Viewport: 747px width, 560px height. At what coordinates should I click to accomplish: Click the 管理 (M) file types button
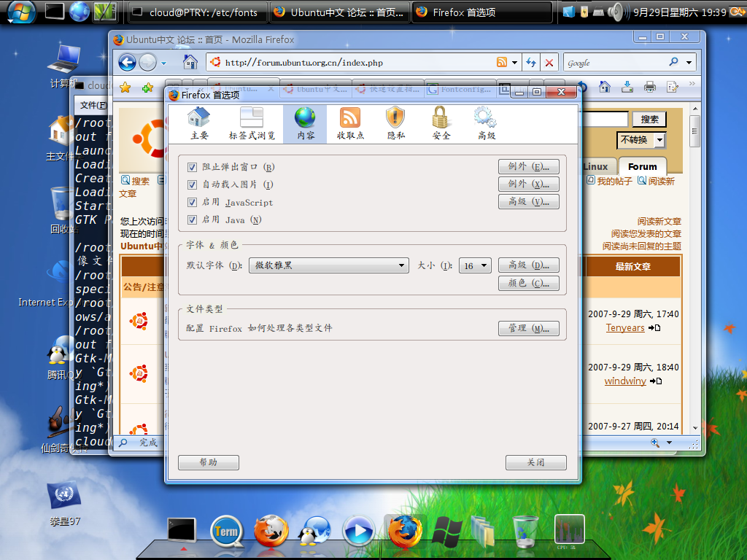529,328
